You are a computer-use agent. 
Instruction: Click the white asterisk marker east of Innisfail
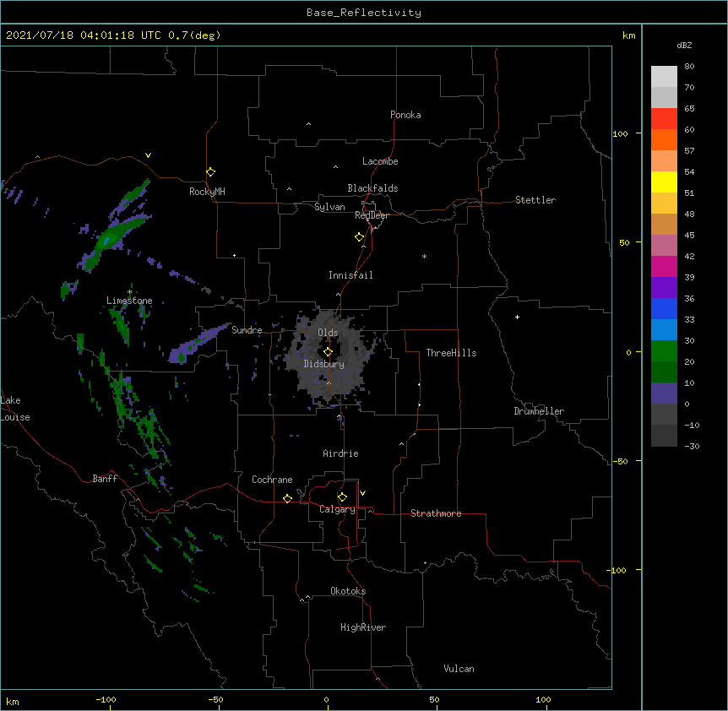[424, 256]
